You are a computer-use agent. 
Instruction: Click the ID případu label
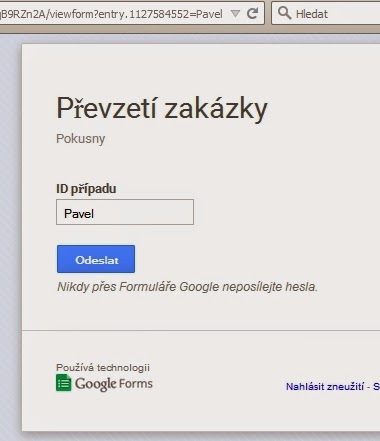86,189
